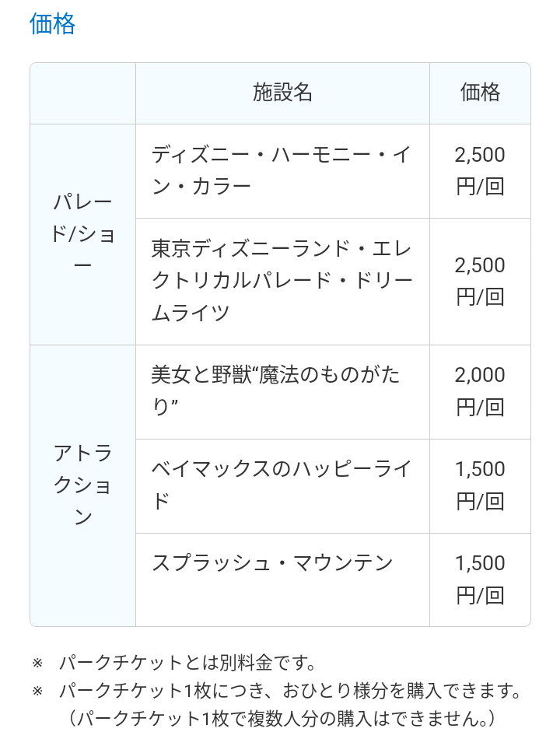Click the first ※ note marker

tap(37, 664)
